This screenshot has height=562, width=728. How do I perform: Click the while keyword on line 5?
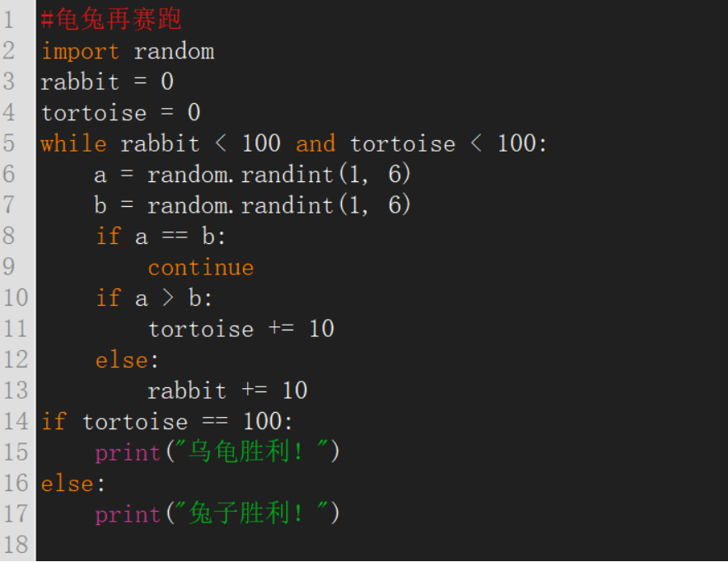74,143
